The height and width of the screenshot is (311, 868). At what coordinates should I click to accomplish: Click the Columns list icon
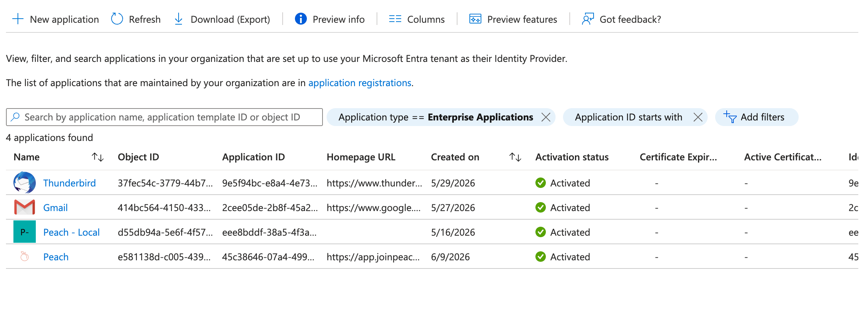click(x=395, y=19)
